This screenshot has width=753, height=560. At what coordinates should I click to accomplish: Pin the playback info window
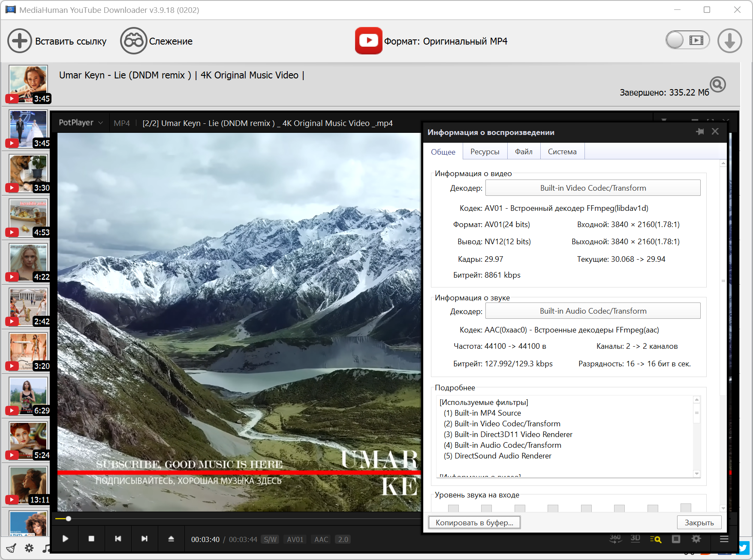tap(700, 132)
